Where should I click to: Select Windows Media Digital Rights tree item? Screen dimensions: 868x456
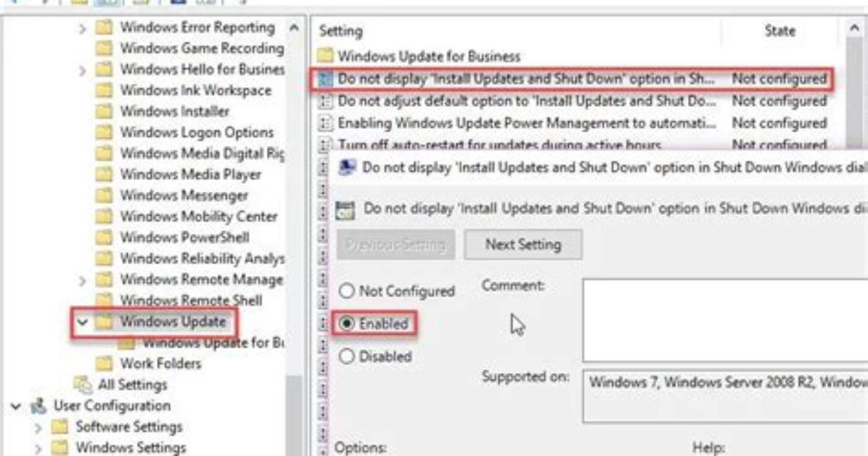202,153
